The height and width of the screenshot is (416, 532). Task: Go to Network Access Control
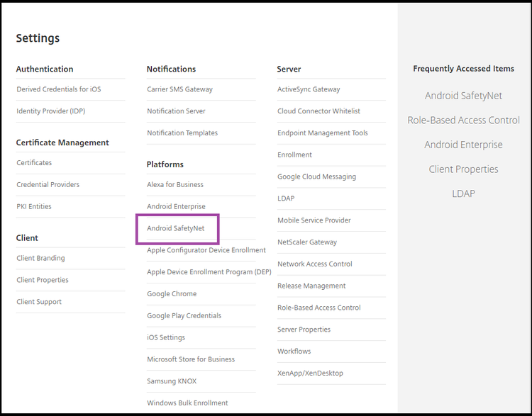[x=315, y=264]
